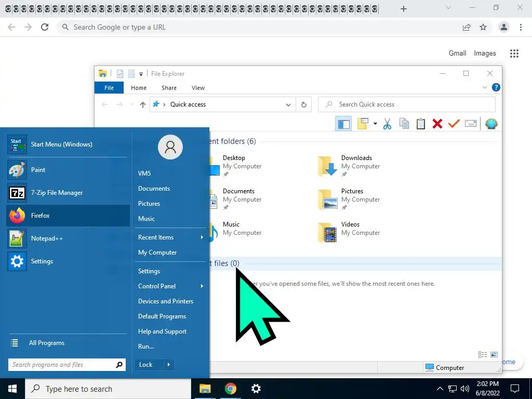Open the Videos folder

point(349,232)
